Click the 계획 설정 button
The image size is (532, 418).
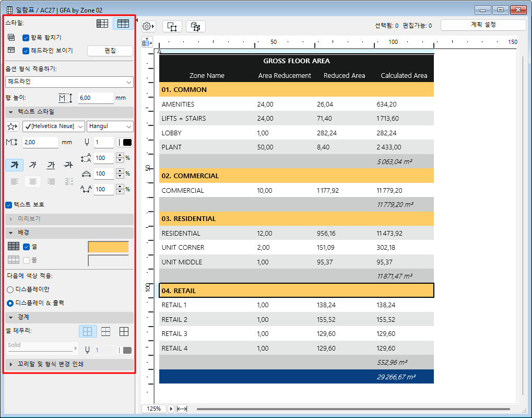484,24
